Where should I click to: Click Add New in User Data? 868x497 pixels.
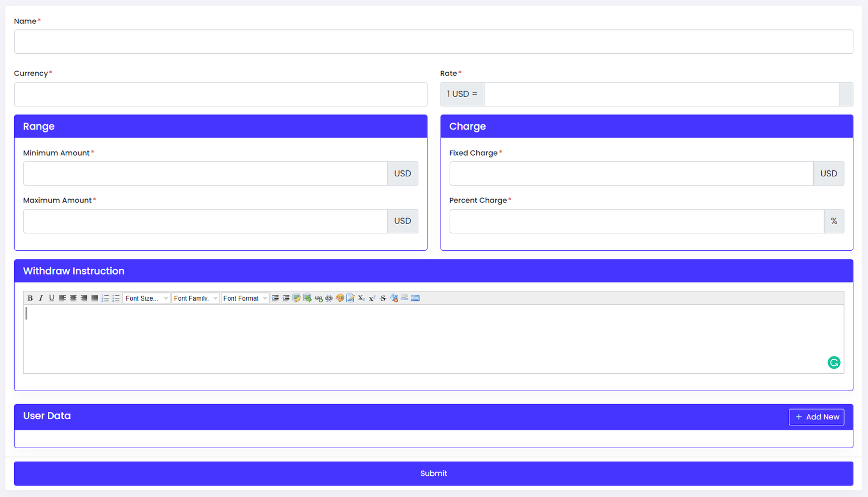pos(816,417)
